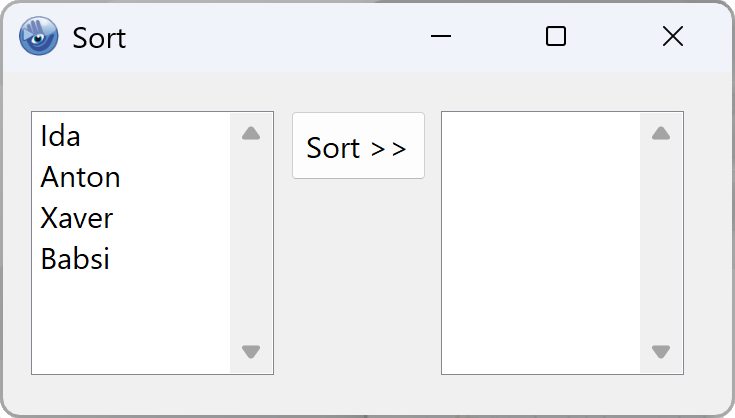Close the Sort window

pyautogui.click(x=673, y=37)
